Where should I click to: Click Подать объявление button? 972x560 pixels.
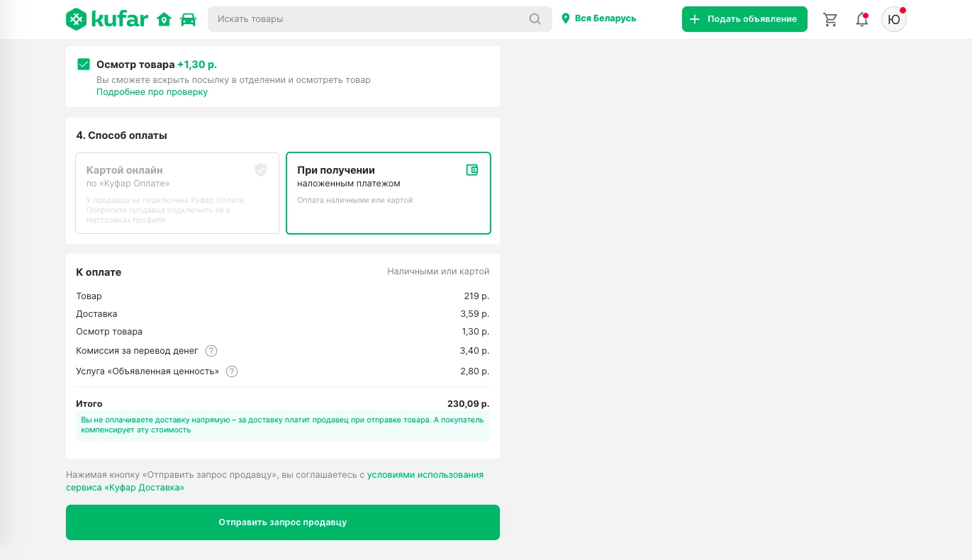[744, 19]
